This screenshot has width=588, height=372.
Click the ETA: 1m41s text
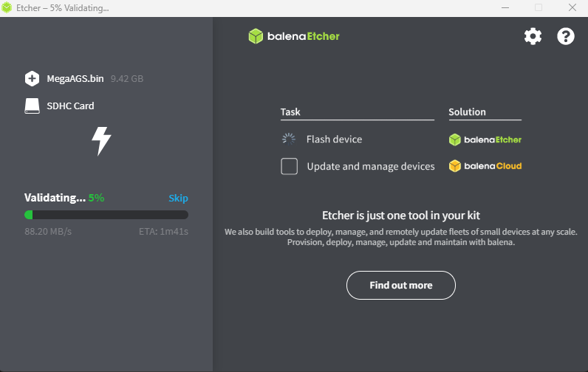click(163, 232)
